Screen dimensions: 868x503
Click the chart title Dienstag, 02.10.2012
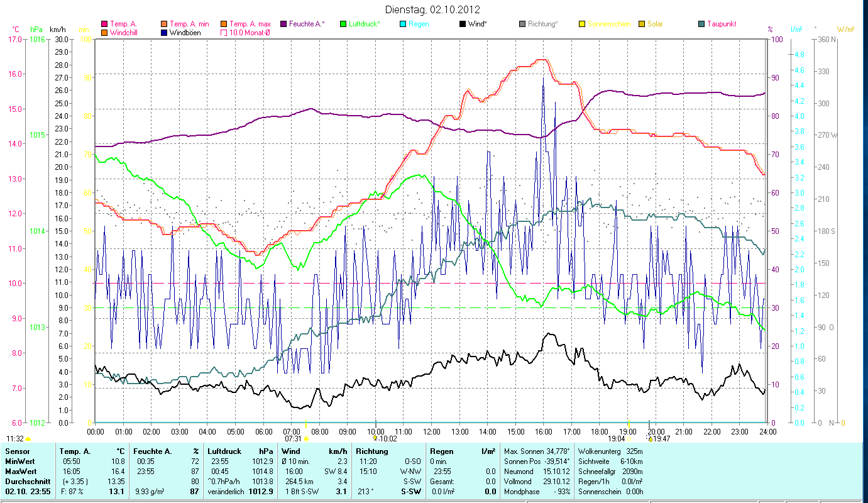pos(432,9)
